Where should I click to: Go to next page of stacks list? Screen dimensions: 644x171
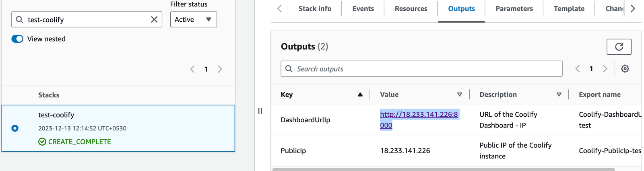pyautogui.click(x=220, y=69)
